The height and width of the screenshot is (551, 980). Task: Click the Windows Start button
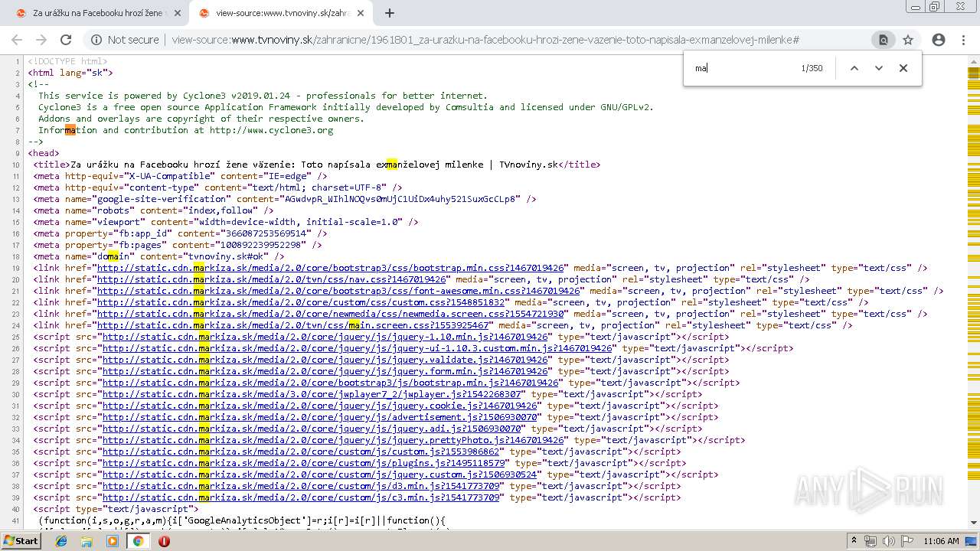21,541
